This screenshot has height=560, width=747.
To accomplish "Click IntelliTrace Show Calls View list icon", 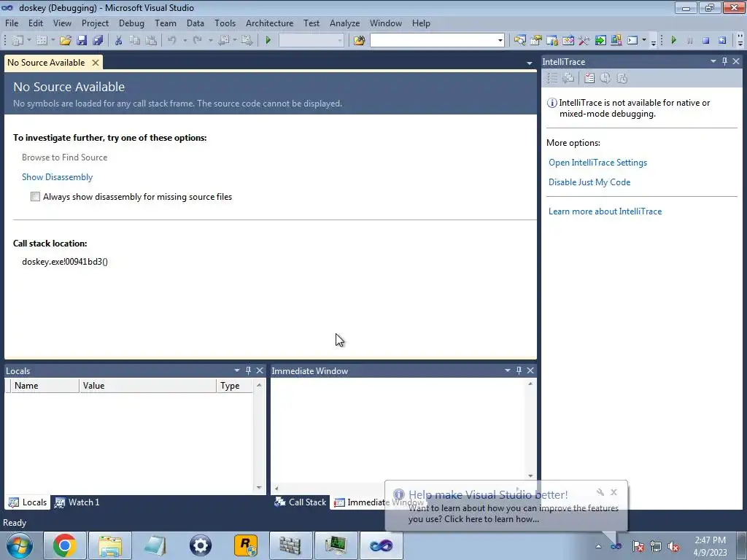I will pyautogui.click(x=552, y=78).
